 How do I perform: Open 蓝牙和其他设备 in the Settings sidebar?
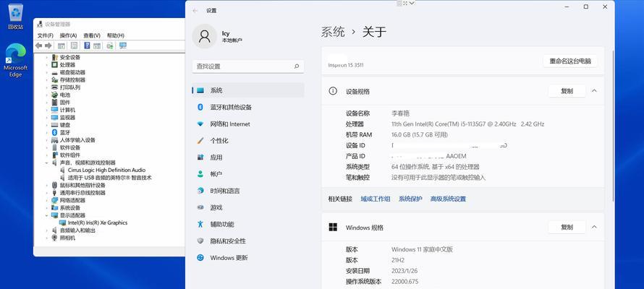pyautogui.click(x=248, y=107)
